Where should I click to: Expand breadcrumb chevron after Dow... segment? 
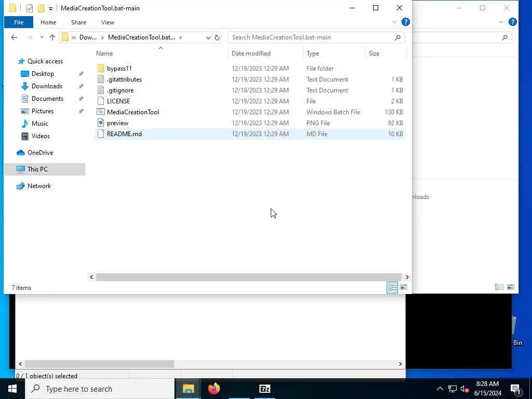pos(102,37)
